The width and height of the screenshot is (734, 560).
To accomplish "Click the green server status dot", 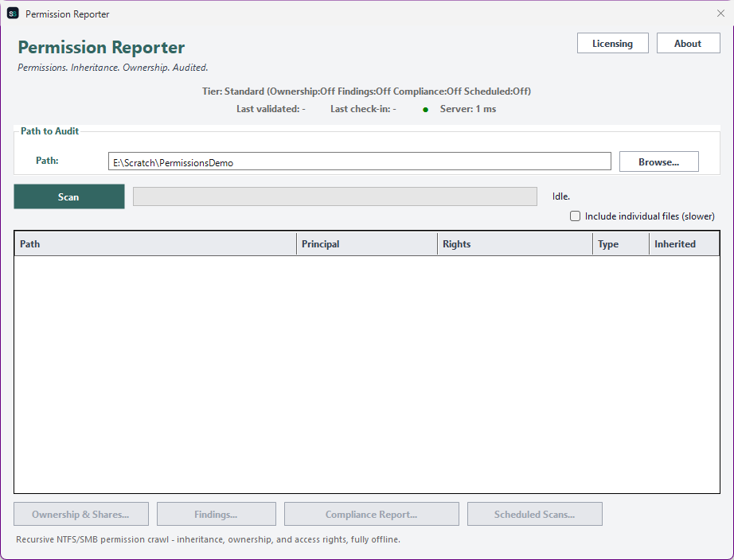I will (x=426, y=110).
